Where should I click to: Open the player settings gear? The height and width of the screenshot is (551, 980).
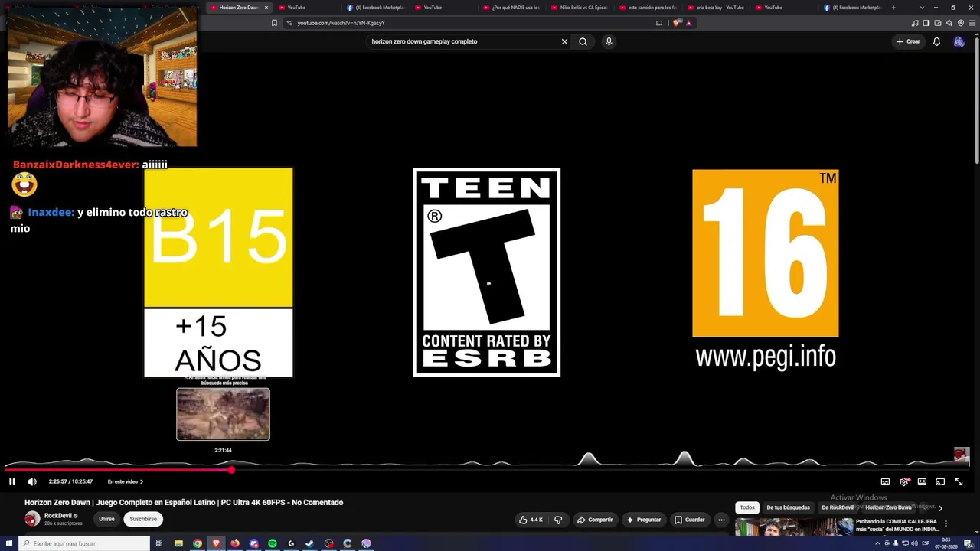[904, 481]
